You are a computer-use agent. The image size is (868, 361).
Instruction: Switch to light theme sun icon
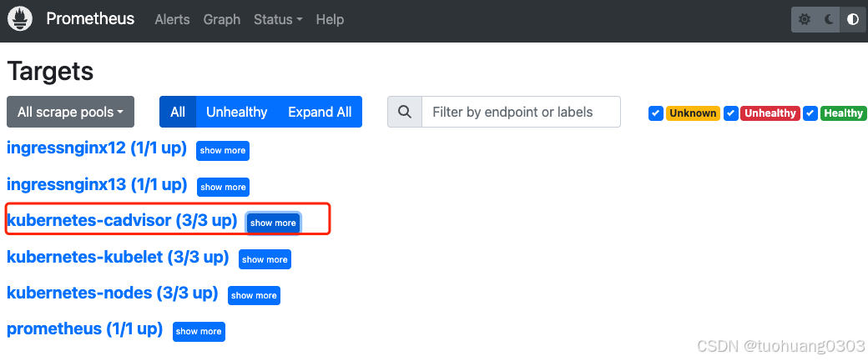pos(805,19)
